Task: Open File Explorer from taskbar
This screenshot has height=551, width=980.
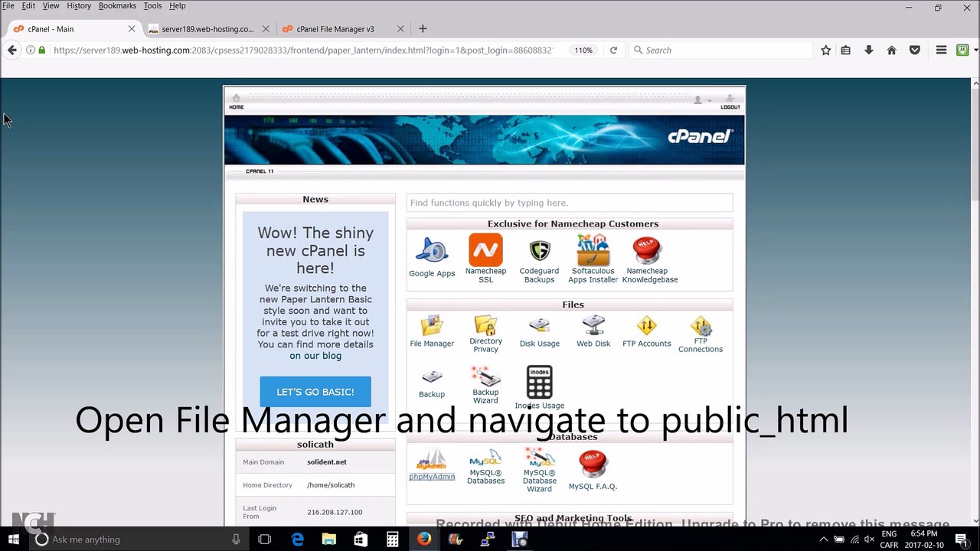Action: coord(328,539)
